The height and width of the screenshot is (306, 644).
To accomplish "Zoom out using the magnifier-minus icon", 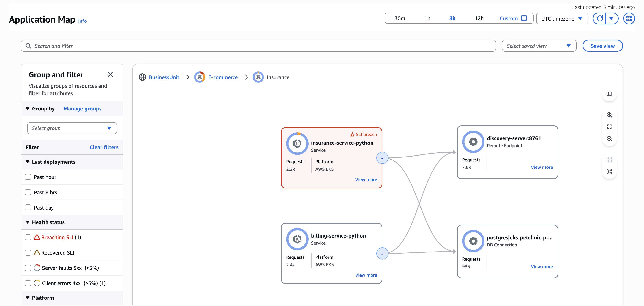I will pyautogui.click(x=609, y=139).
